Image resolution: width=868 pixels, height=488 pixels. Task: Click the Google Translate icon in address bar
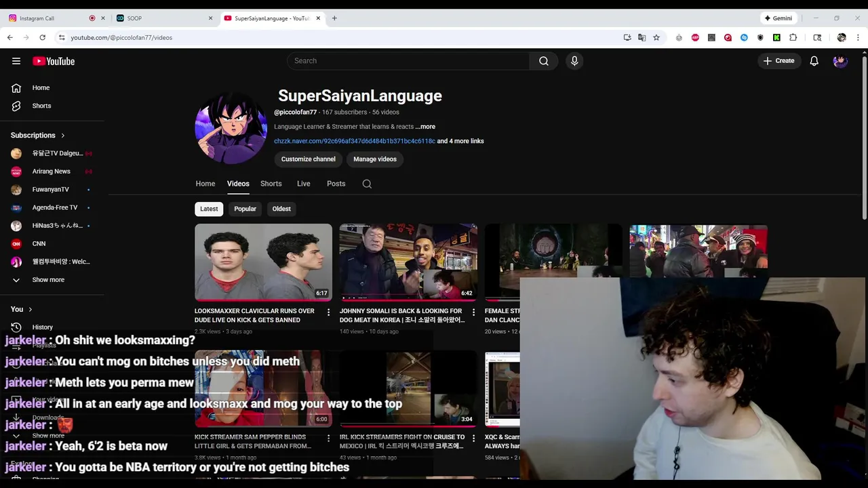(x=642, y=37)
